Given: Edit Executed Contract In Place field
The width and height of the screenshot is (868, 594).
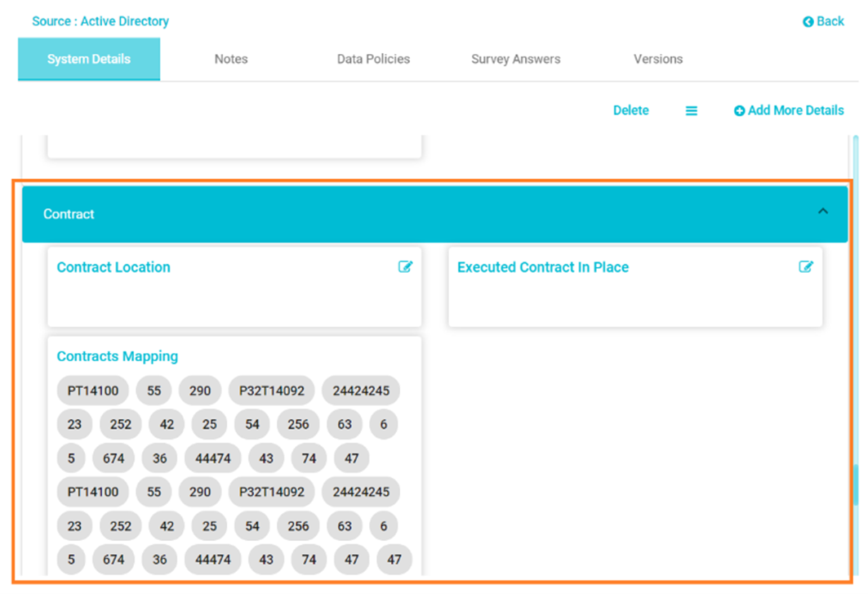Looking at the screenshot, I should [806, 267].
